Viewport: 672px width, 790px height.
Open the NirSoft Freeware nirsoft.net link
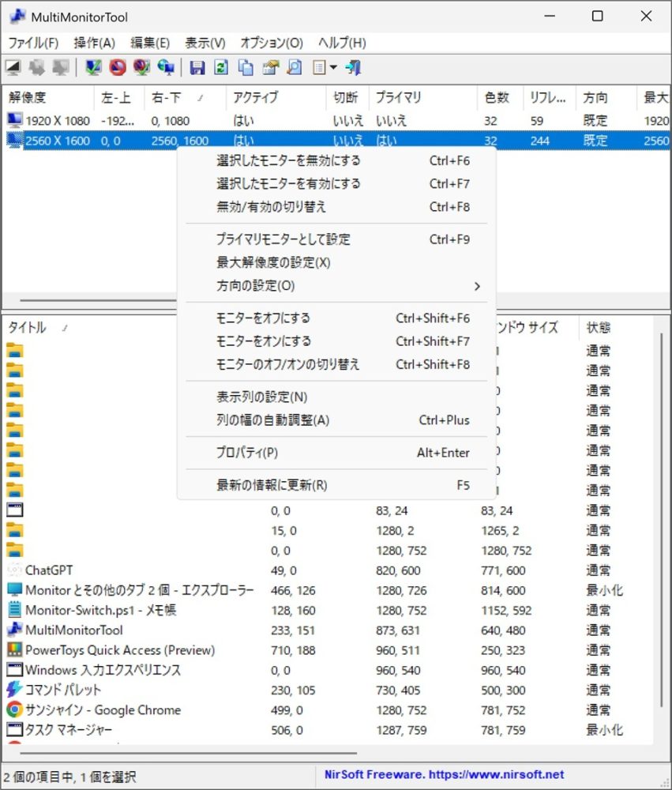444,774
